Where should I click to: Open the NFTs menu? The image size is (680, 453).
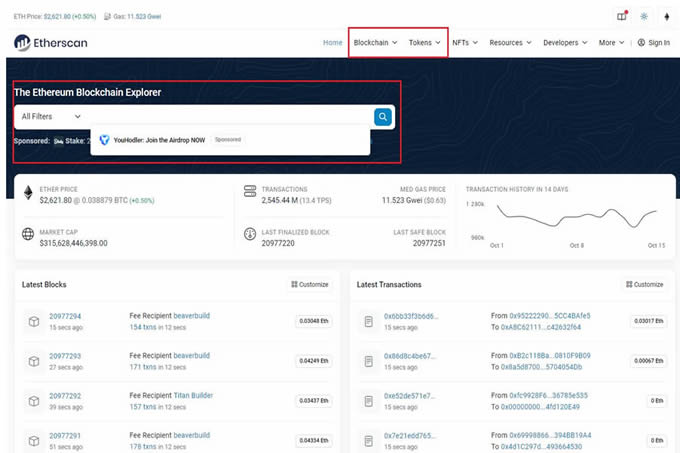[x=464, y=43]
